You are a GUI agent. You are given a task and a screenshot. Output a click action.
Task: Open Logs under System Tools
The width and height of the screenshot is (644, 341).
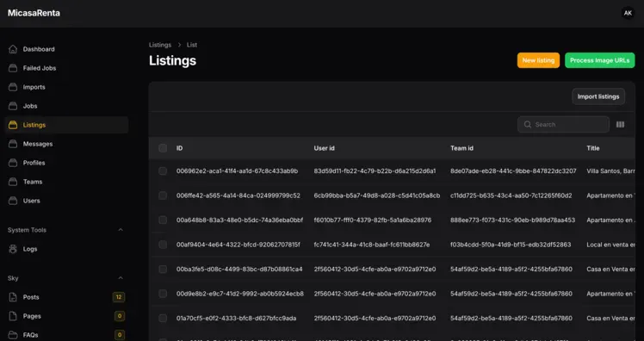[x=66, y=249]
